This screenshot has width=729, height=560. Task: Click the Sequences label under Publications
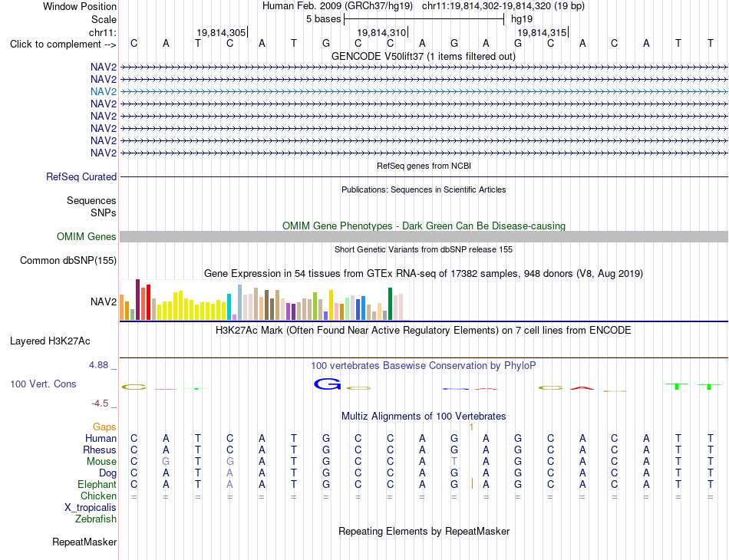91,200
